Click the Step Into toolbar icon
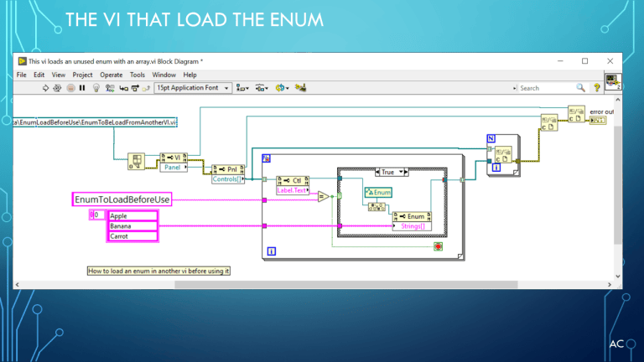This screenshot has width=644, height=362. 123,88
